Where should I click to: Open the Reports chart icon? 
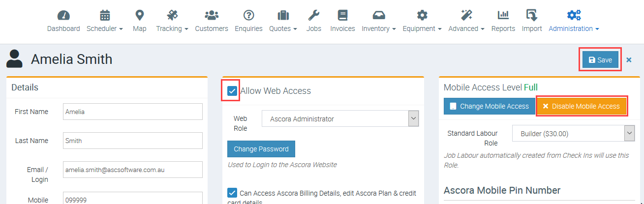(503, 15)
